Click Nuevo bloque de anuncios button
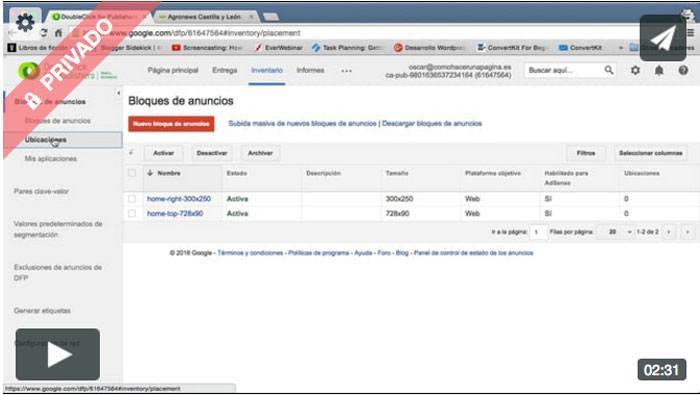The width and height of the screenshot is (700, 395). 171,124
